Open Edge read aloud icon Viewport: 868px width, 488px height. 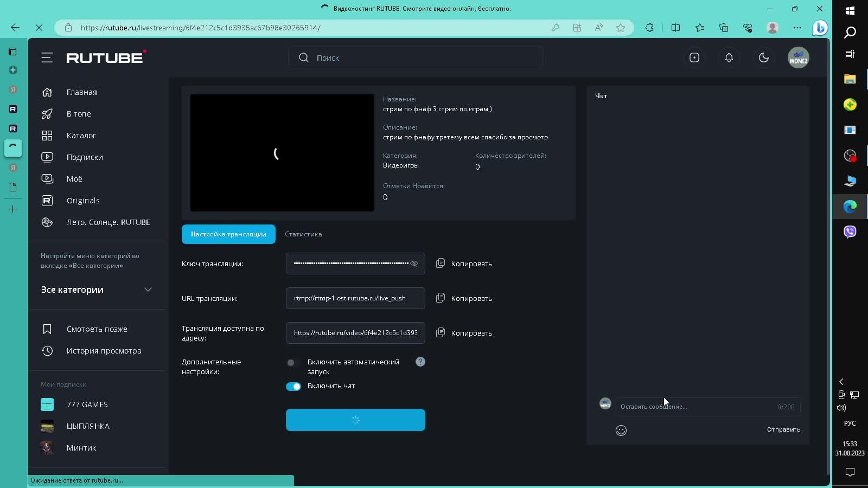tap(599, 28)
